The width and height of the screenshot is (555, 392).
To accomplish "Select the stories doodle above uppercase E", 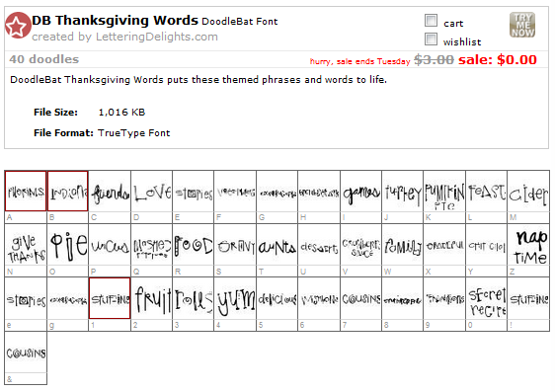I will (x=194, y=191).
